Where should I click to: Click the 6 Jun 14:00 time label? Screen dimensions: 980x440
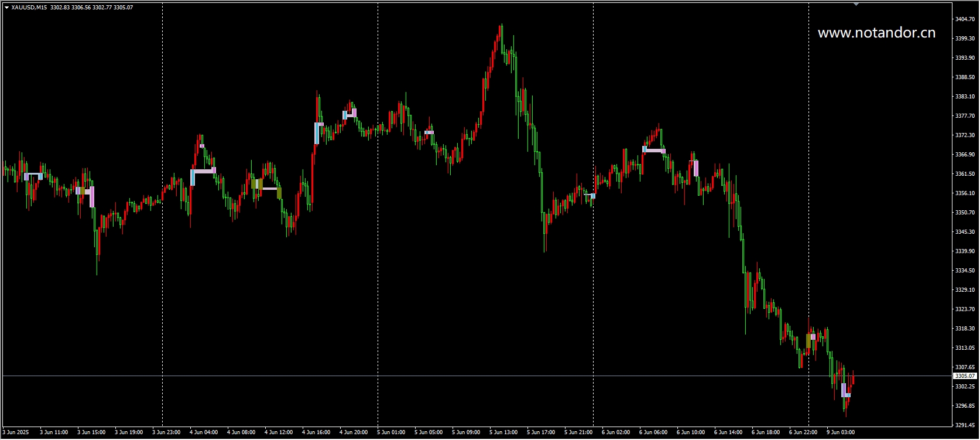tap(728, 432)
